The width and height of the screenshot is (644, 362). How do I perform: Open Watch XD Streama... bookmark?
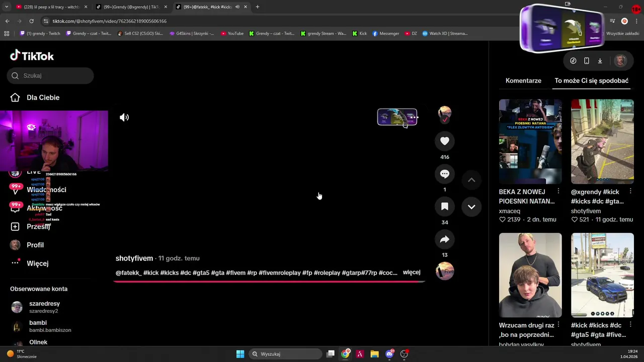[x=445, y=34]
